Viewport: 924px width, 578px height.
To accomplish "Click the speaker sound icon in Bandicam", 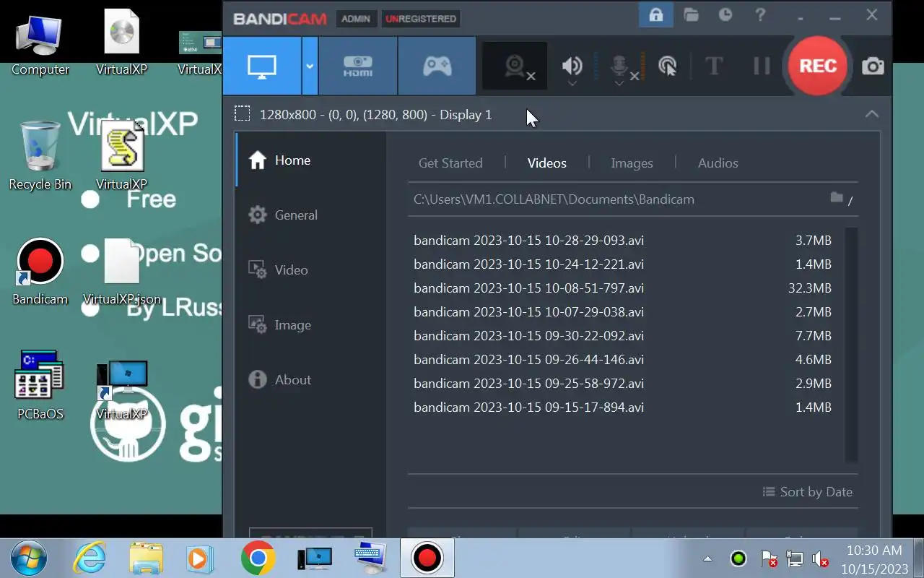I will point(572,65).
